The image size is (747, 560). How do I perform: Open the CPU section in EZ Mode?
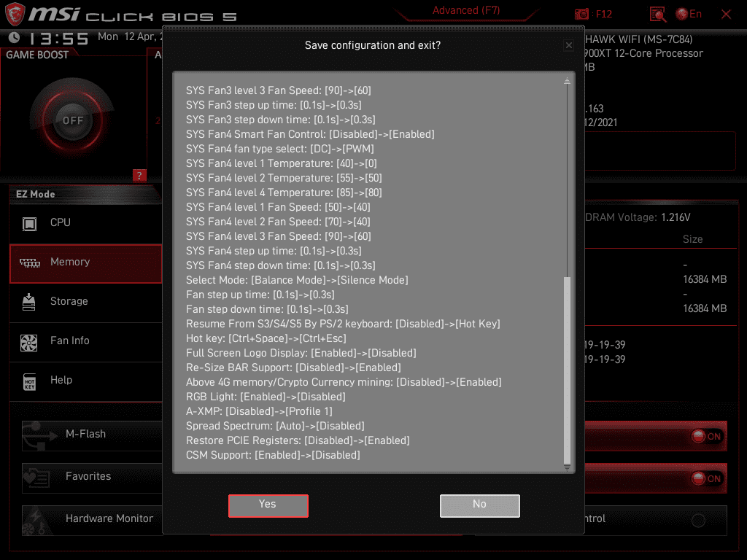(86, 223)
